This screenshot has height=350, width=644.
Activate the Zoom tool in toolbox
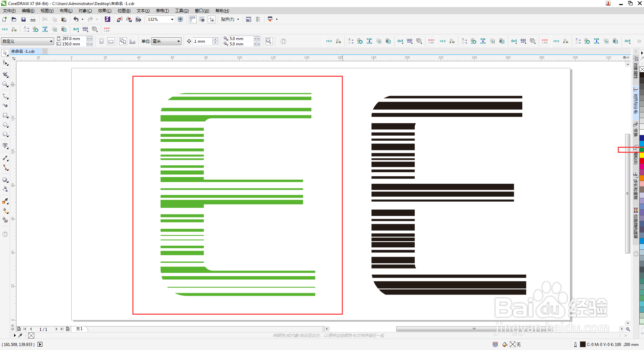(5, 84)
